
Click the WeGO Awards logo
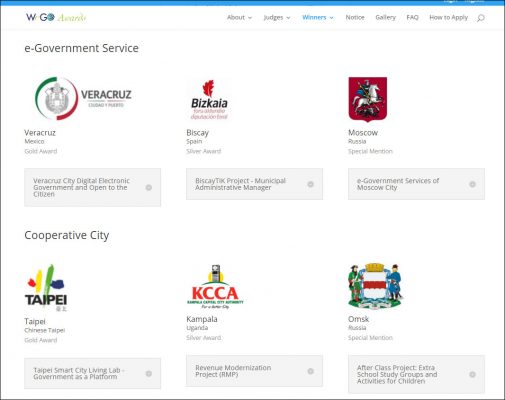(56, 17)
